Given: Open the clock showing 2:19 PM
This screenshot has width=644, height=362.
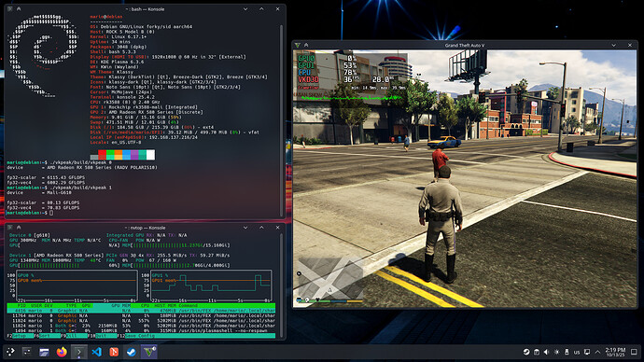Looking at the screenshot, I should [615, 352].
